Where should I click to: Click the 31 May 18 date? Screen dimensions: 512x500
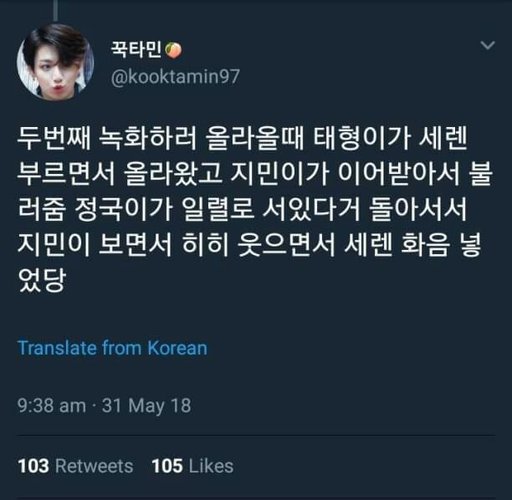pyautogui.click(x=146, y=406)
